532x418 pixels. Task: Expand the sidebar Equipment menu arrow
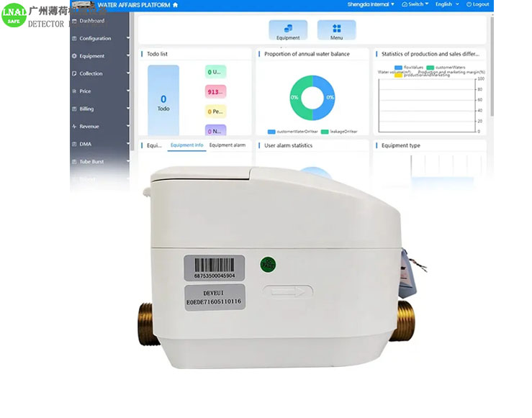[128, 55]
